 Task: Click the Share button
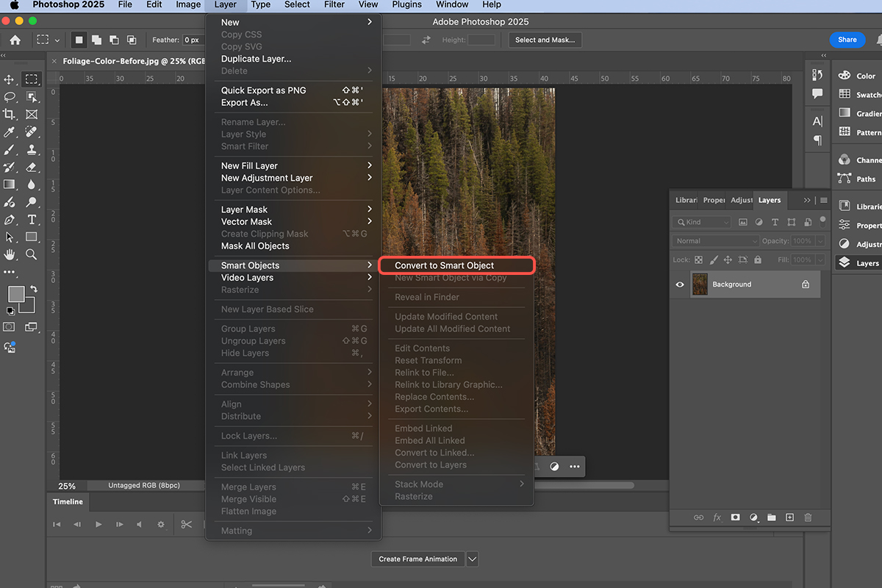847,40
